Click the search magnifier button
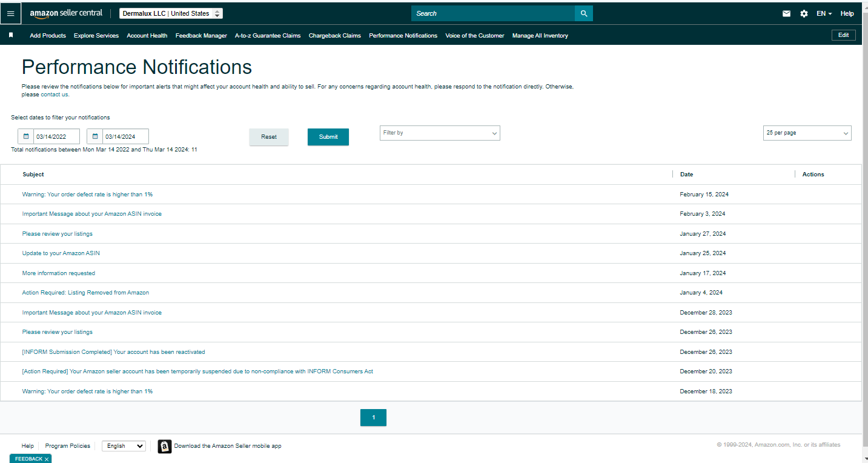The image size is (868, 463). click(x=584, y=13)
